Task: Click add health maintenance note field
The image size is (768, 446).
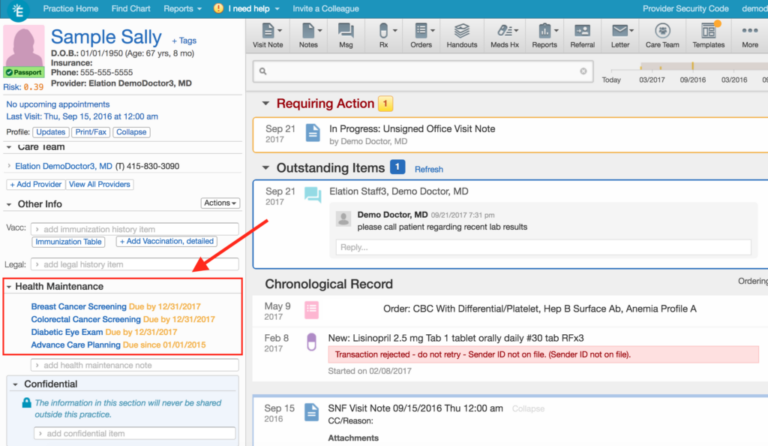Action: (135, 365)
